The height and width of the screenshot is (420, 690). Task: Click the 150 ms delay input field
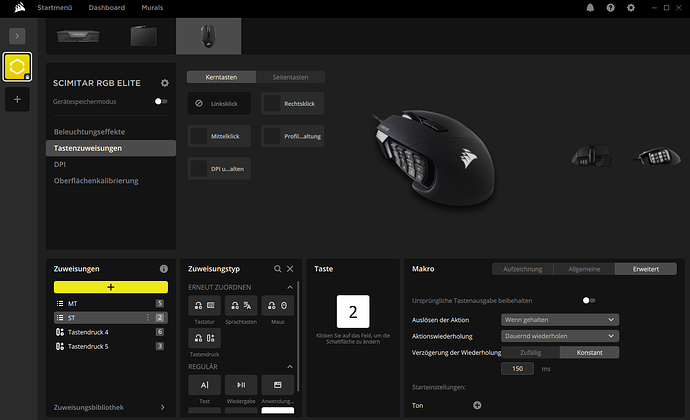point(518,368)
